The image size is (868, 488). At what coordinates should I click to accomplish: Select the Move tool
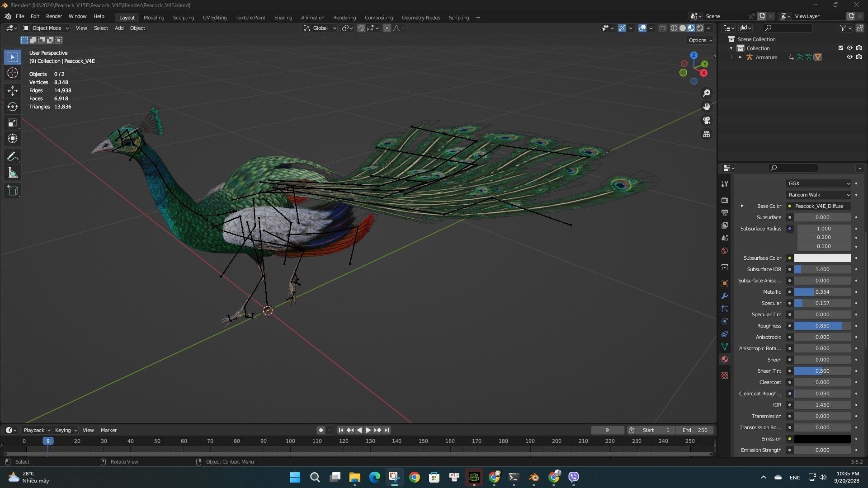pyautogui.click(x=13, y=91)
